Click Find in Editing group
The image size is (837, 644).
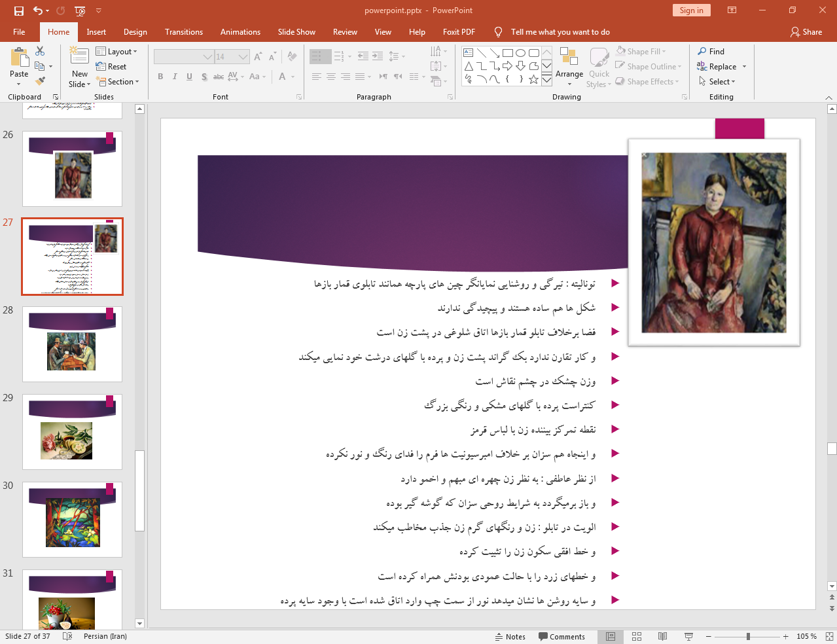coord(711,51)
